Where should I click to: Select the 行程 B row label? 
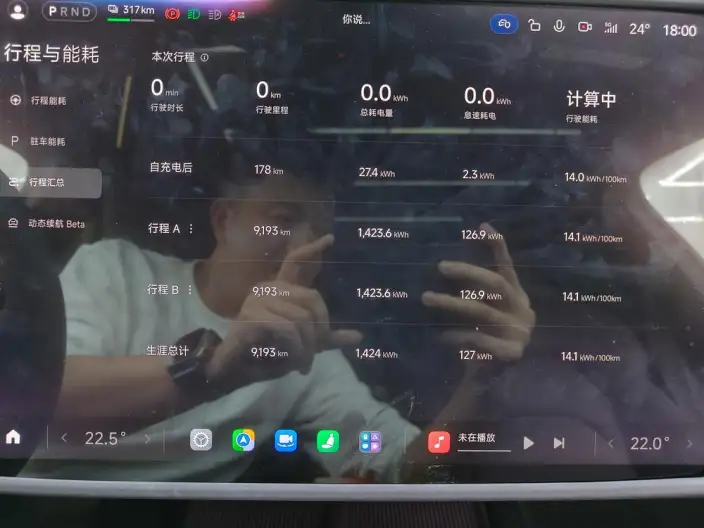click(x=163, y=290)
